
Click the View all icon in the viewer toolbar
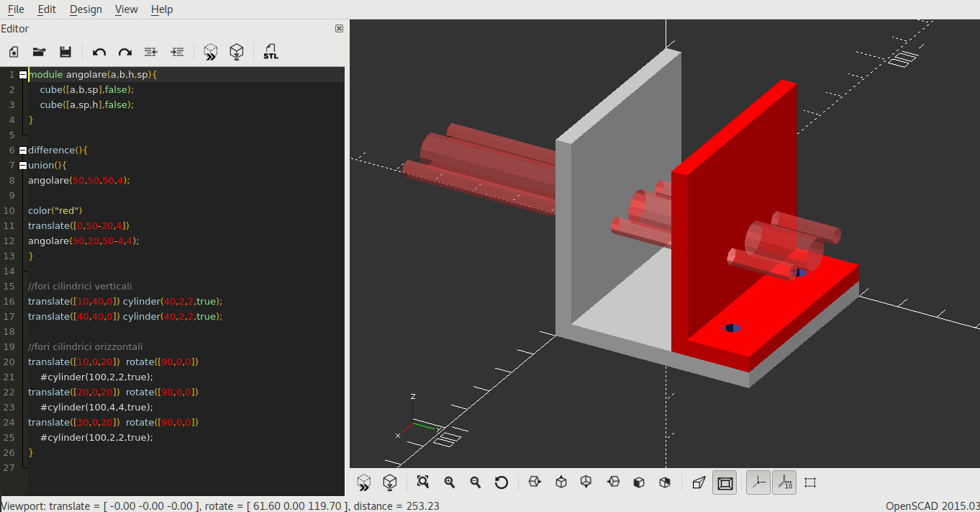422,482
